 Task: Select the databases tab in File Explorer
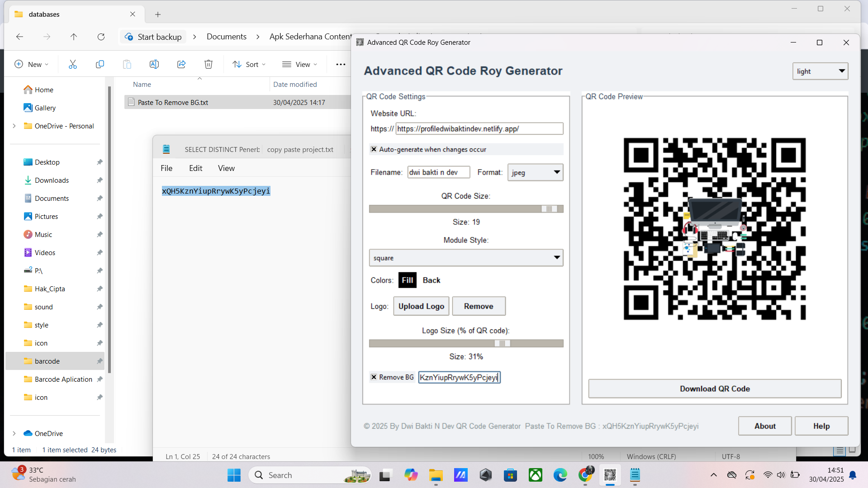76,14
